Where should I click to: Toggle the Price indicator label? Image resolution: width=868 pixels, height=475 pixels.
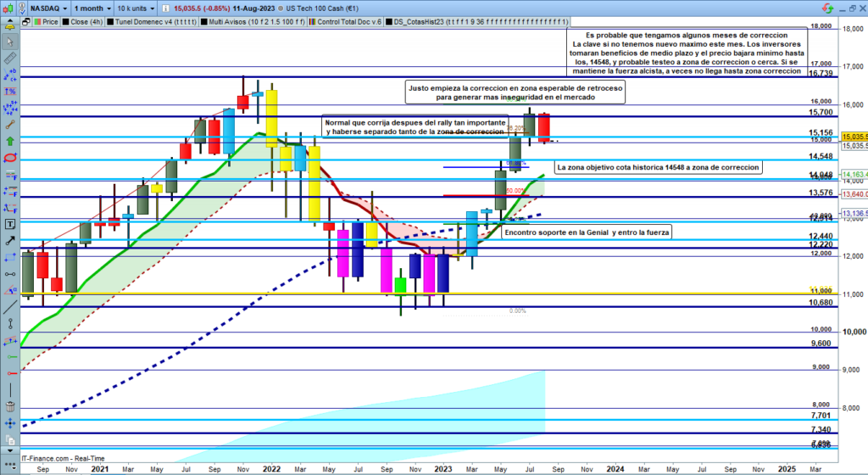pos(47,23)
